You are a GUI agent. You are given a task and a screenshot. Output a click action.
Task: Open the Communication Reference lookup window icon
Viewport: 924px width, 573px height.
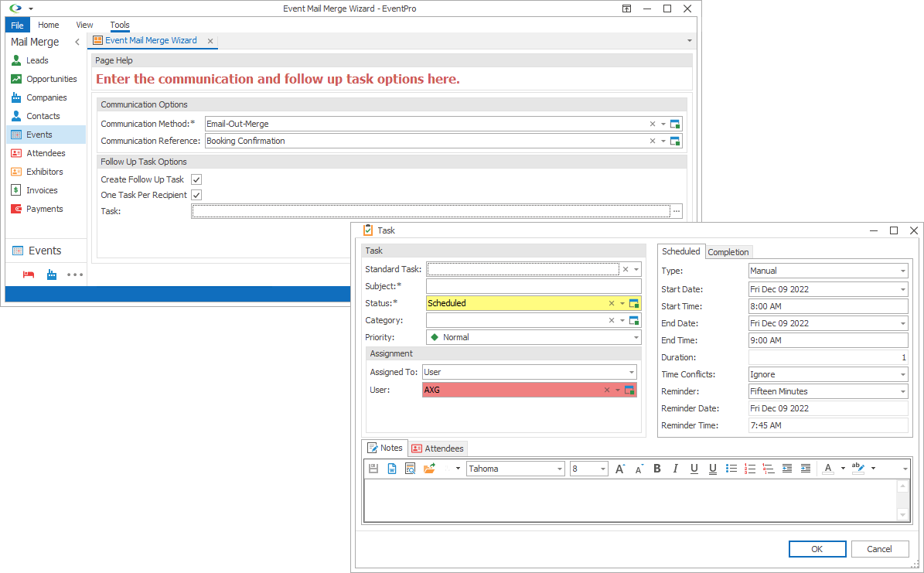675,141
